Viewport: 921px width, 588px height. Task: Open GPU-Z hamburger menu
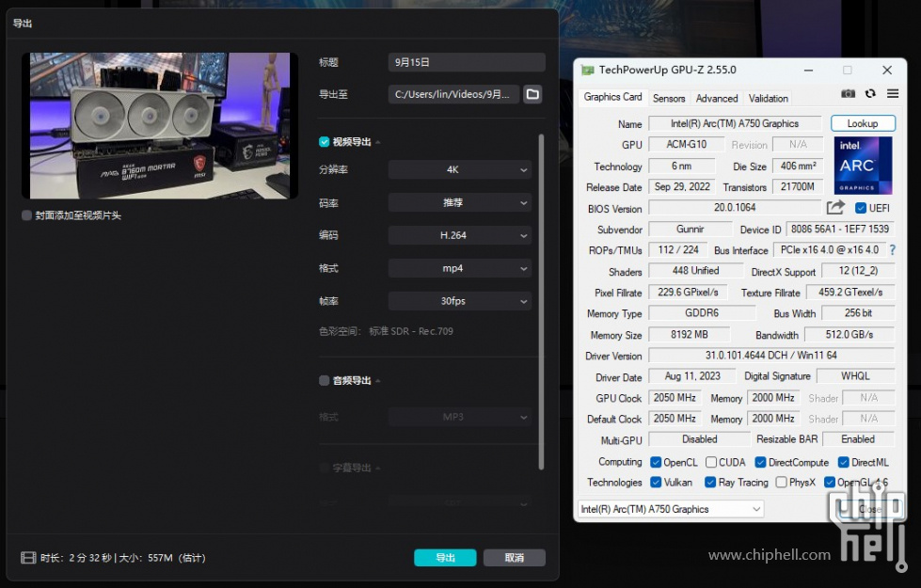893,94
